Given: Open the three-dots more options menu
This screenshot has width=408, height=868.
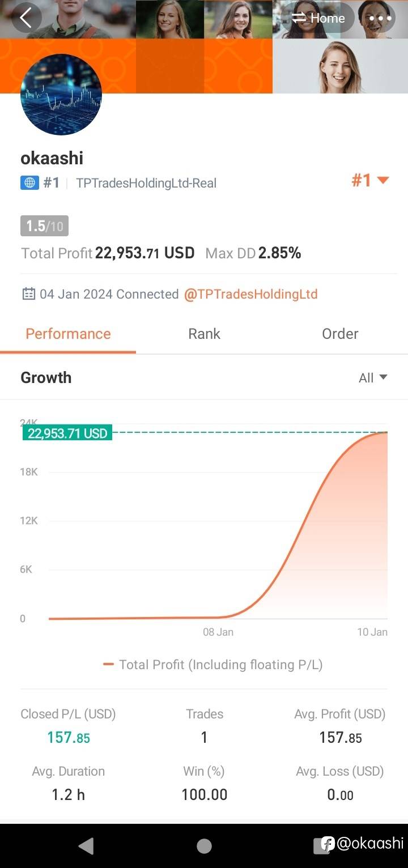Looking at the screenshot, I should pos(380,18).
